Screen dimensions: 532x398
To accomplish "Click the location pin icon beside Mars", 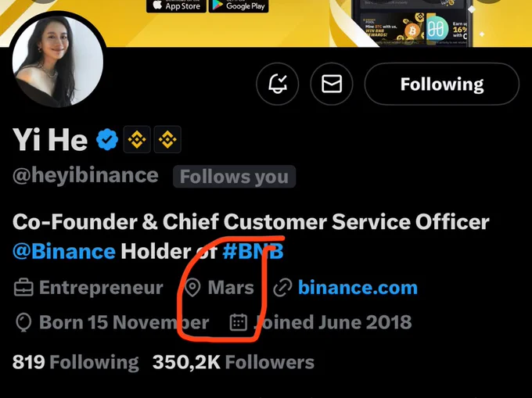I will click(x=192, y=288).
